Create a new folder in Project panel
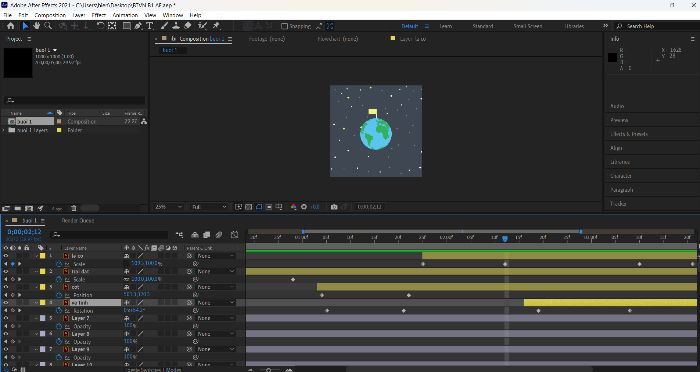The image size is (700, 372). (x=17, y=208)
